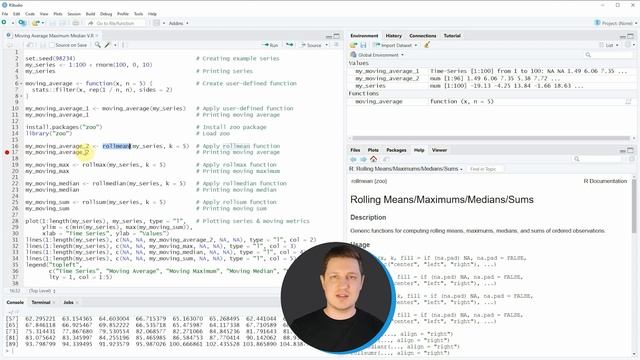Click the workspace panes grid icon
640x360 pixels.
156,23
